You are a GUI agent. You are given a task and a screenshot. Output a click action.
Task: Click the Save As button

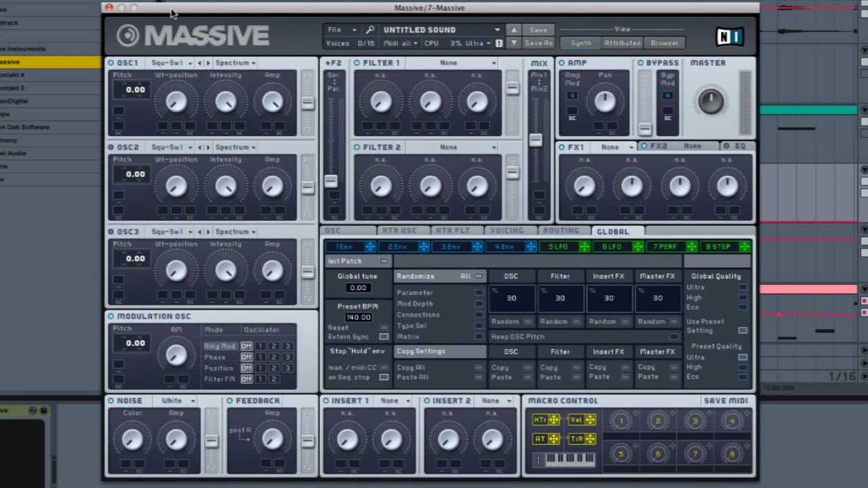[538, 43]
